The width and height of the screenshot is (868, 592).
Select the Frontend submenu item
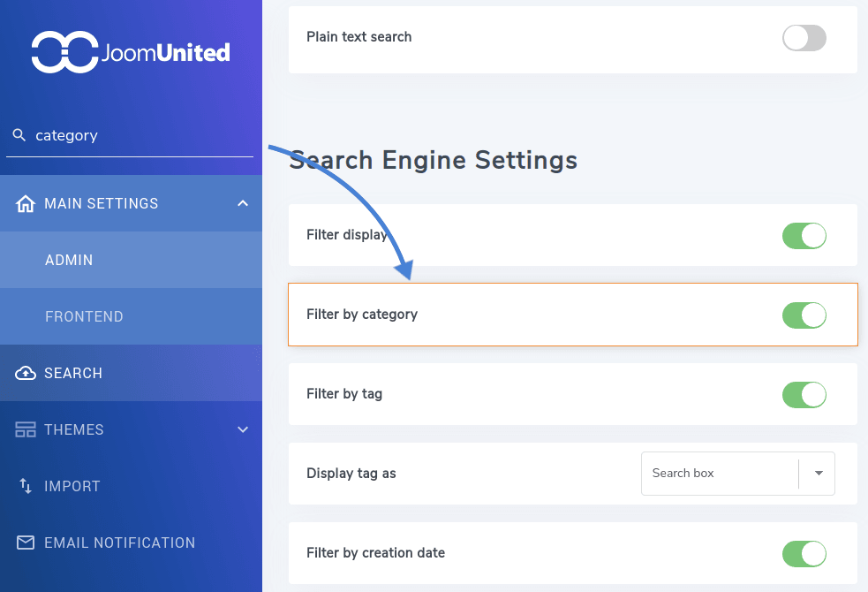[84, 316]
